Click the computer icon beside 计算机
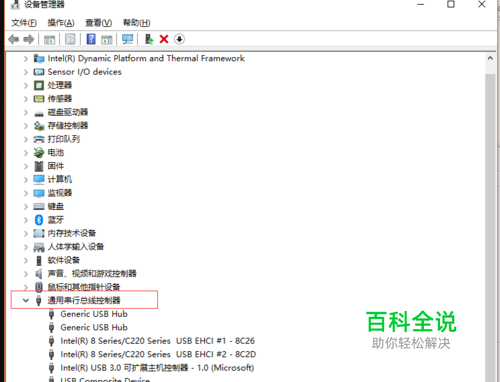 click(39, 180)
